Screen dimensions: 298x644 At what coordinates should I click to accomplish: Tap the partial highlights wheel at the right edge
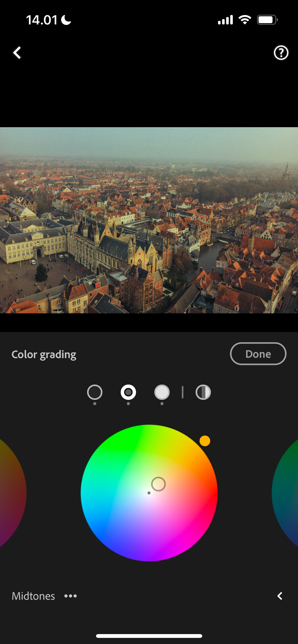click(285, 493)
